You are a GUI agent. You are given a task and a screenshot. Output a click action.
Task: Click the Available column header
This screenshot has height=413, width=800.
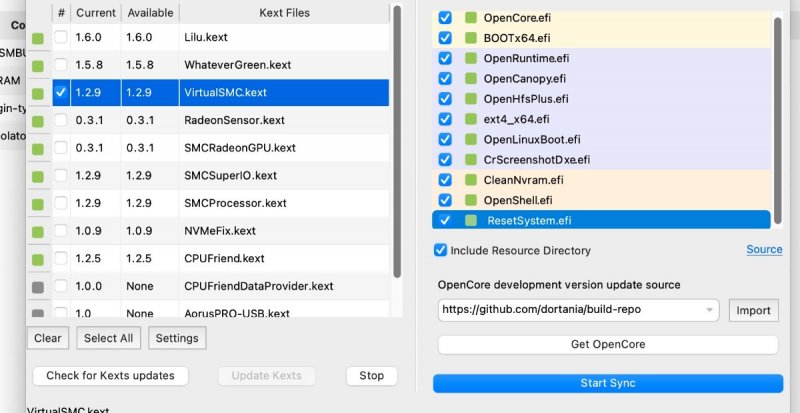click(x=150, y=13)
